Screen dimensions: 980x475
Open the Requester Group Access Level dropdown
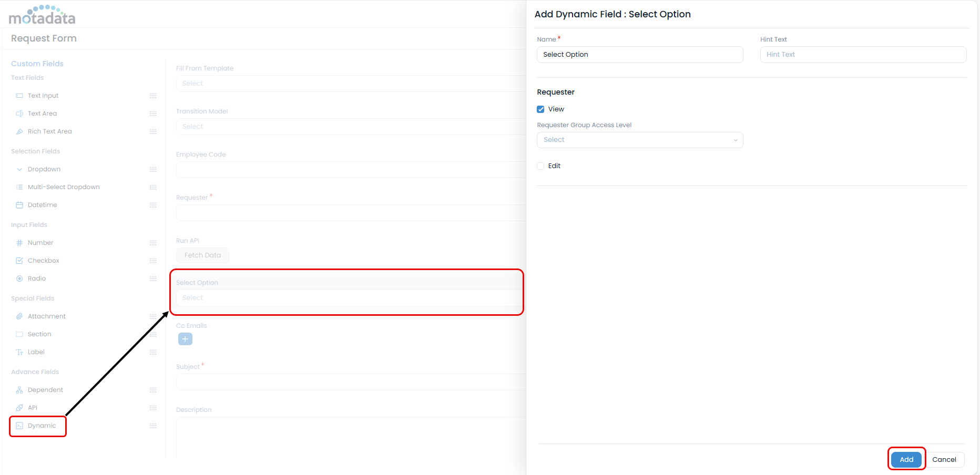(x=640, y=140)
